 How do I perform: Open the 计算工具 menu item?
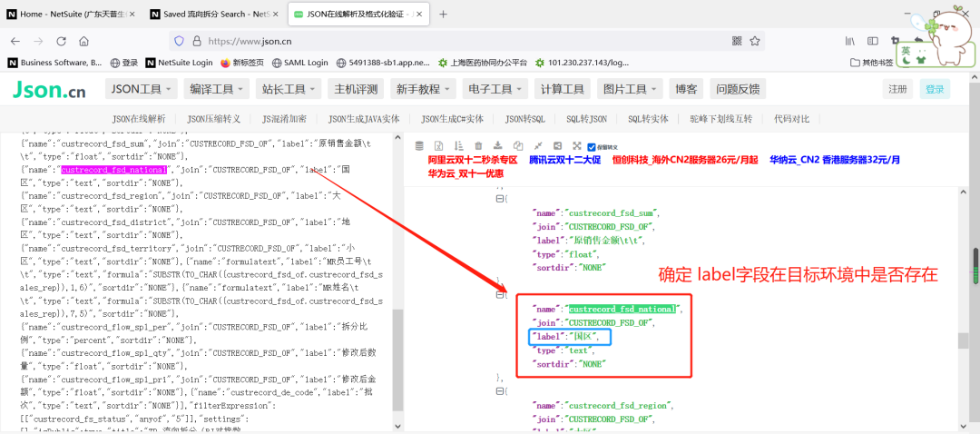pos(563,89)
